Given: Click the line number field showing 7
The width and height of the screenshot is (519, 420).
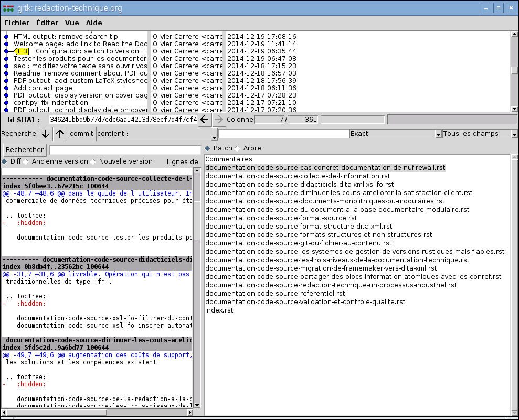Looking at the screenshot, I should [269, 120].
